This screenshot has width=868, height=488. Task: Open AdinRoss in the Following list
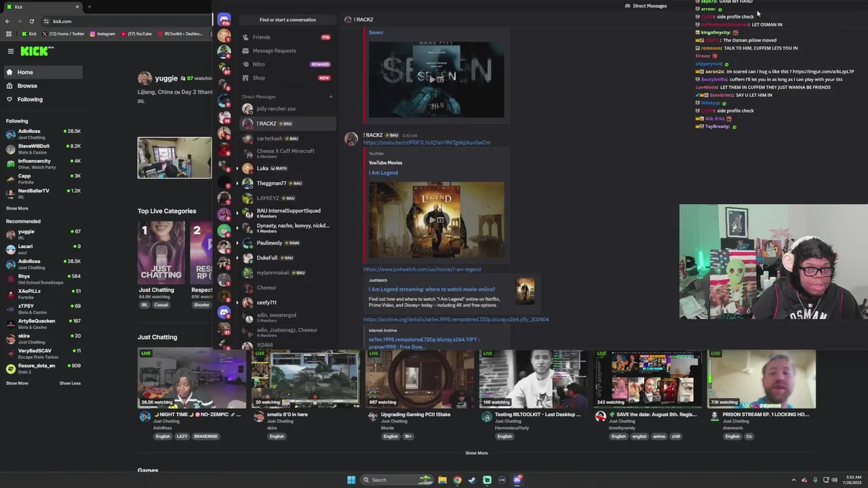click(x=43, y=134)
